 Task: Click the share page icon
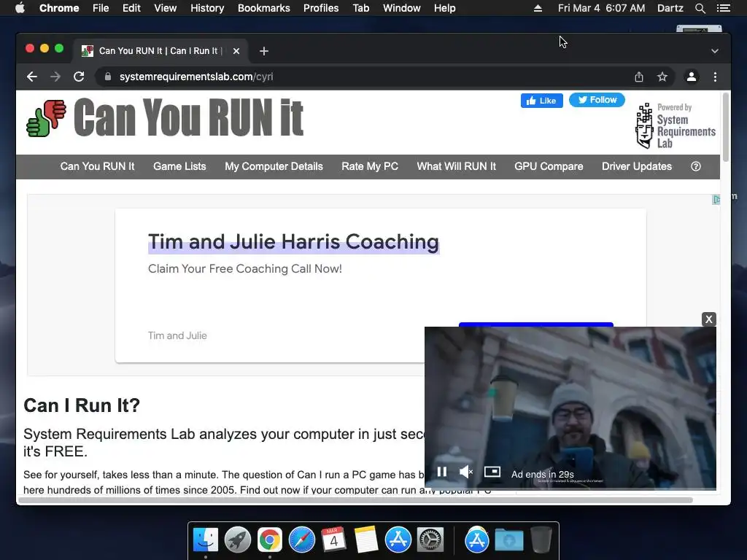point(639,77)
